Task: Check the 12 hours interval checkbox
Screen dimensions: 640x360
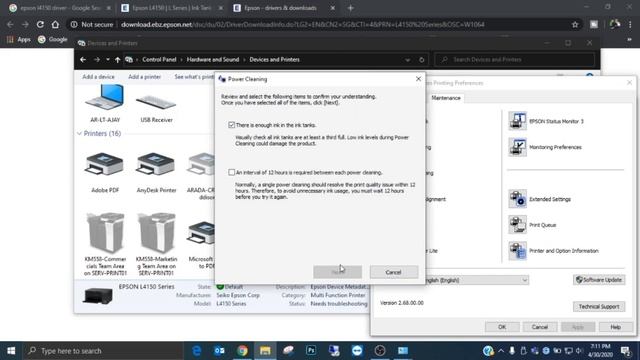Action: 231,172
